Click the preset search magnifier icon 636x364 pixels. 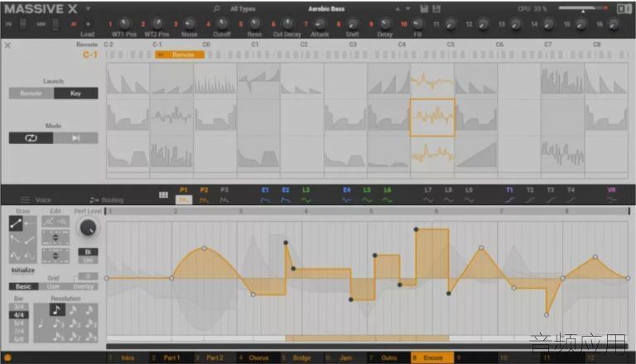click(217, 8)
